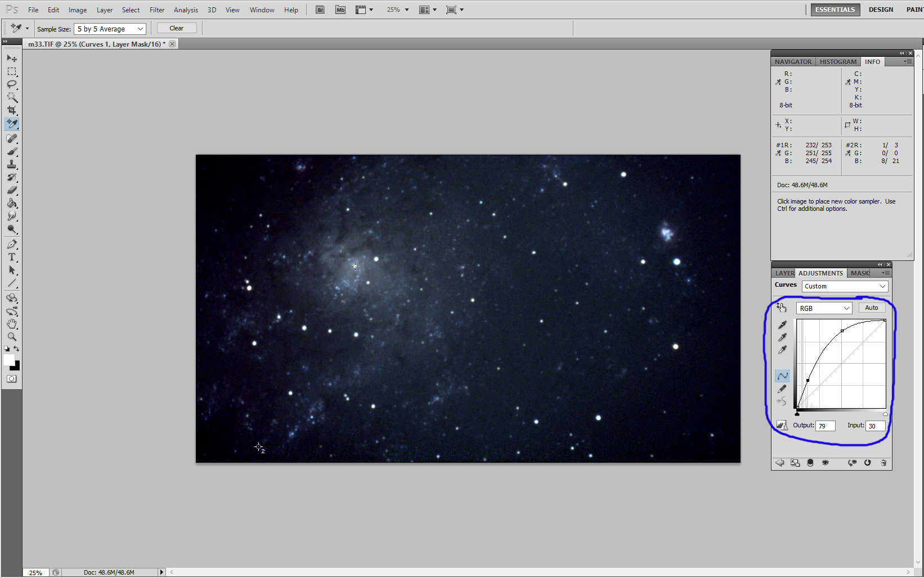
Task: Reset default foreground and background colors
Action: 7,349
